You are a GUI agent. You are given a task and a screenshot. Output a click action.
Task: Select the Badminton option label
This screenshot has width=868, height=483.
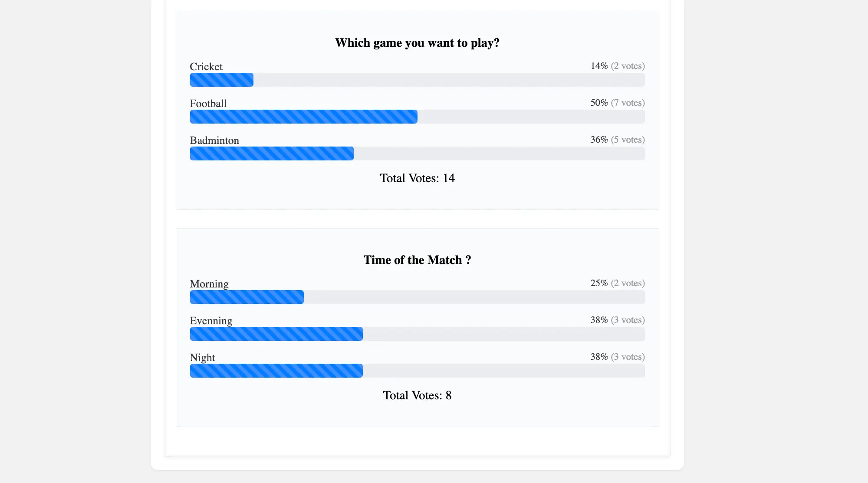(x=214, y=140)
